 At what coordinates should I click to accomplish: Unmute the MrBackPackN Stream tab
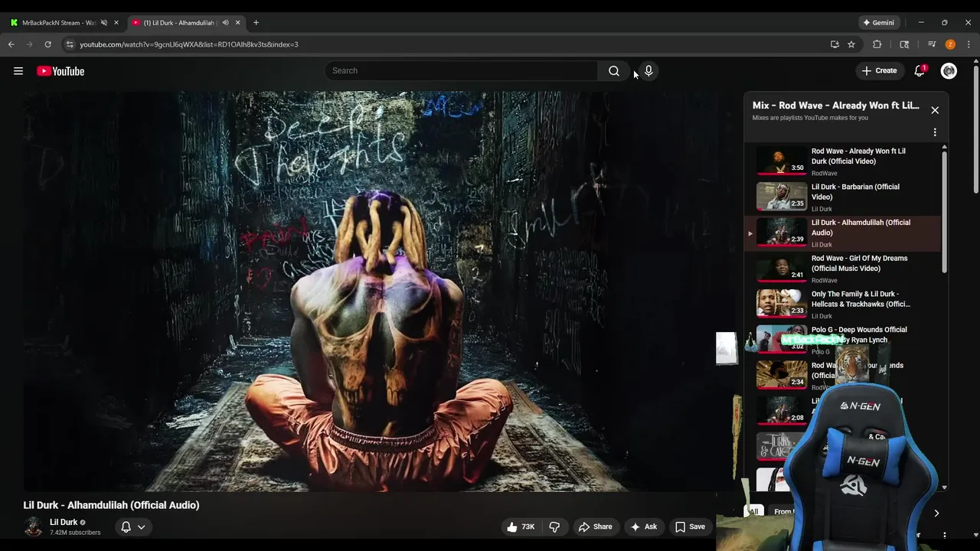point(104,23)
